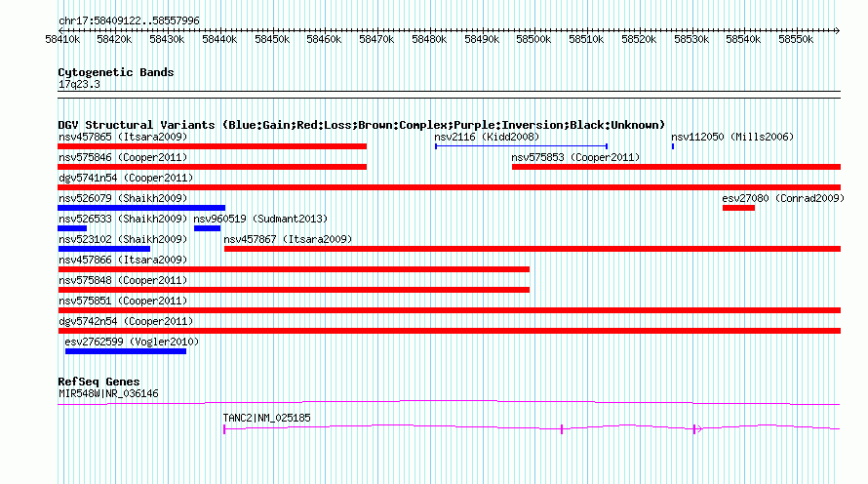Click the 58410k ruler tick label
Screen dimensions: 868x484
coord(62,39)
